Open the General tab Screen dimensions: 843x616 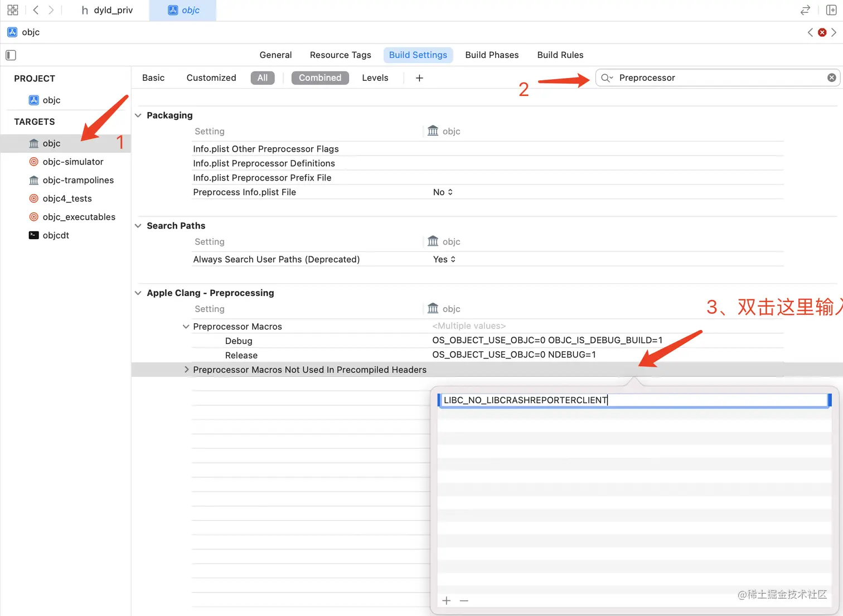pos(275,55)
